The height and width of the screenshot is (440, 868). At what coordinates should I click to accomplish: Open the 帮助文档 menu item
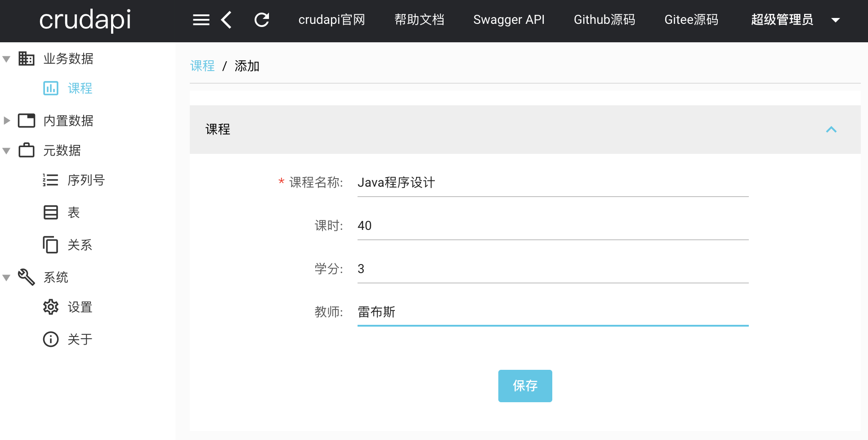pos(419,20)
